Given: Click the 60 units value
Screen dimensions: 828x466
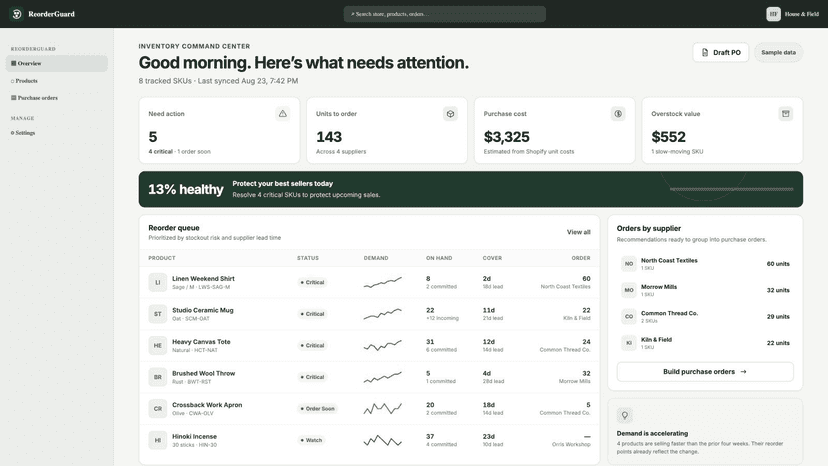Looking at the screenshot, I should 778,264.
